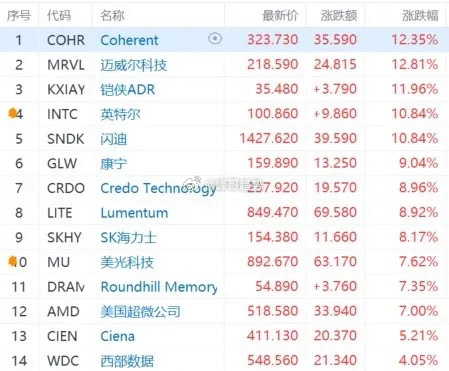
Task: Click the 名称 column header
Action: click(112, 15)
